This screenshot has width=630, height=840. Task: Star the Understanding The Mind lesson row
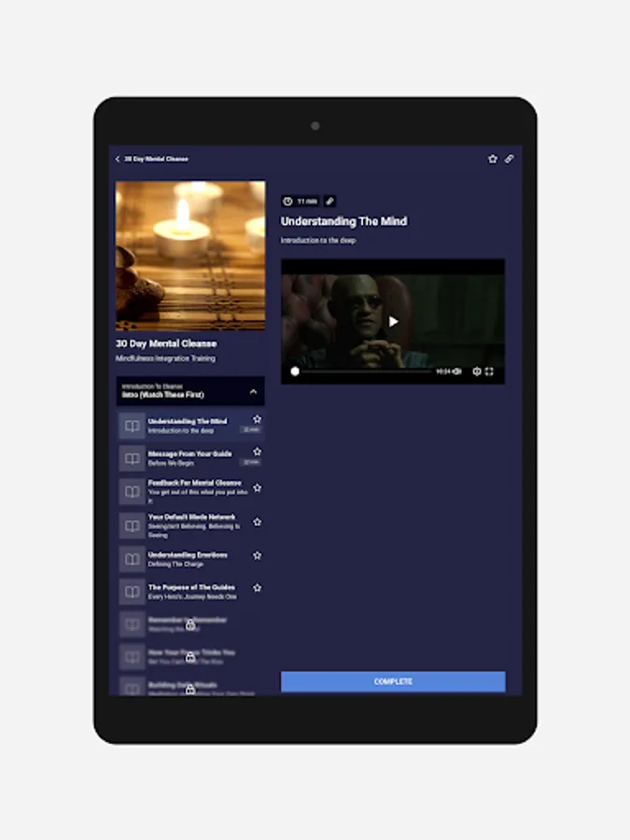(x=258, y=419)
